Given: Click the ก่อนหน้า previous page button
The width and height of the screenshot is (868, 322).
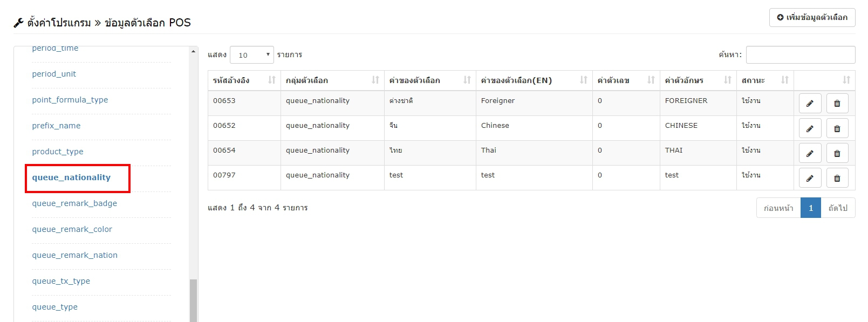Looking at the screenshot, I should [x=778, y=208].
